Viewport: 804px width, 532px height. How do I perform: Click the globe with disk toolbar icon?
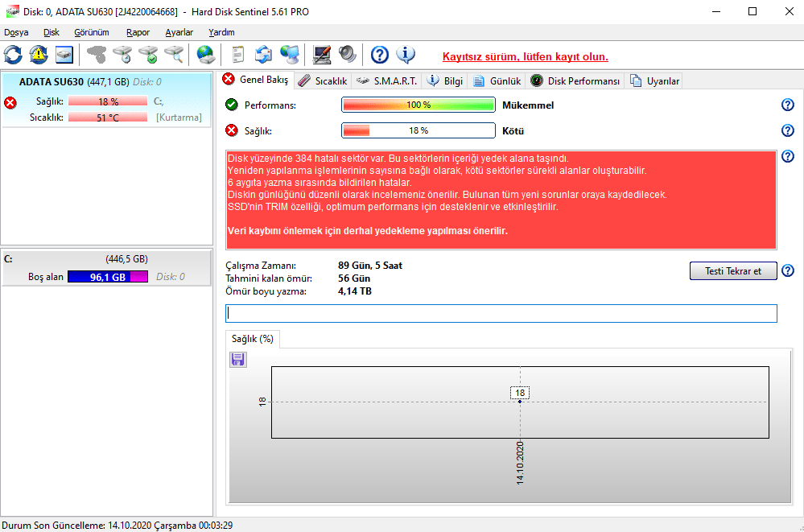click(x=207, y=55)
